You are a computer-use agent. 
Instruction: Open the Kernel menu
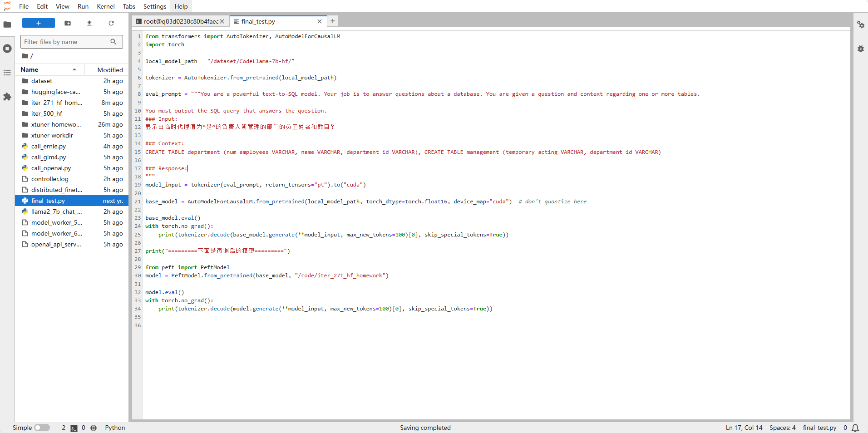tap(105, 6)
